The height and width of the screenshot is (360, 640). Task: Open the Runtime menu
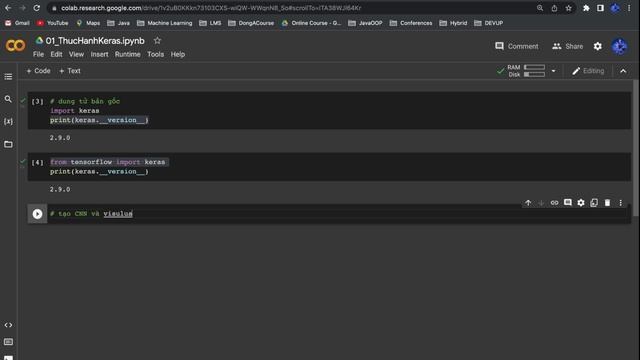pos(127,54)
